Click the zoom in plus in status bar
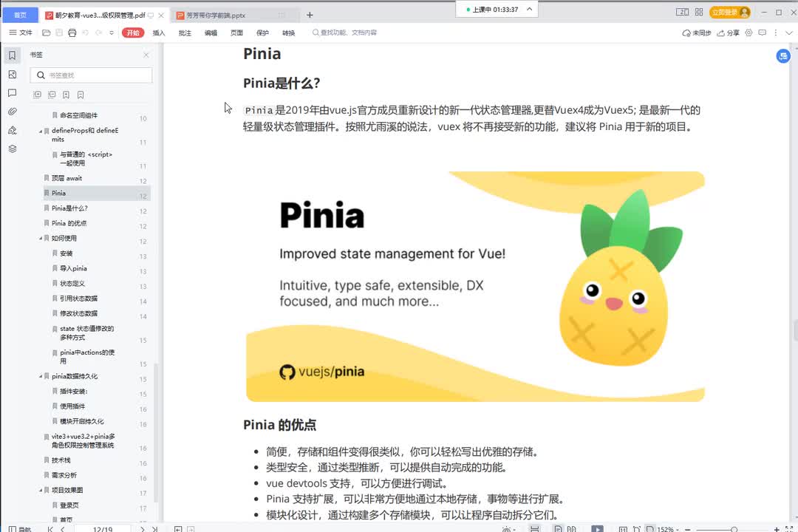 pyautogui.click(x=777, y=530)
